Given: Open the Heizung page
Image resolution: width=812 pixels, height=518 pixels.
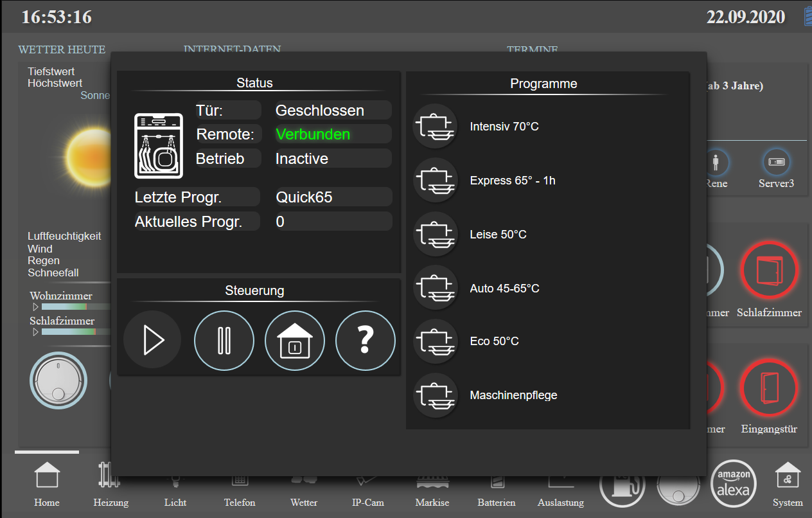Looking at the screenshot, I should [x=110, y=476].
